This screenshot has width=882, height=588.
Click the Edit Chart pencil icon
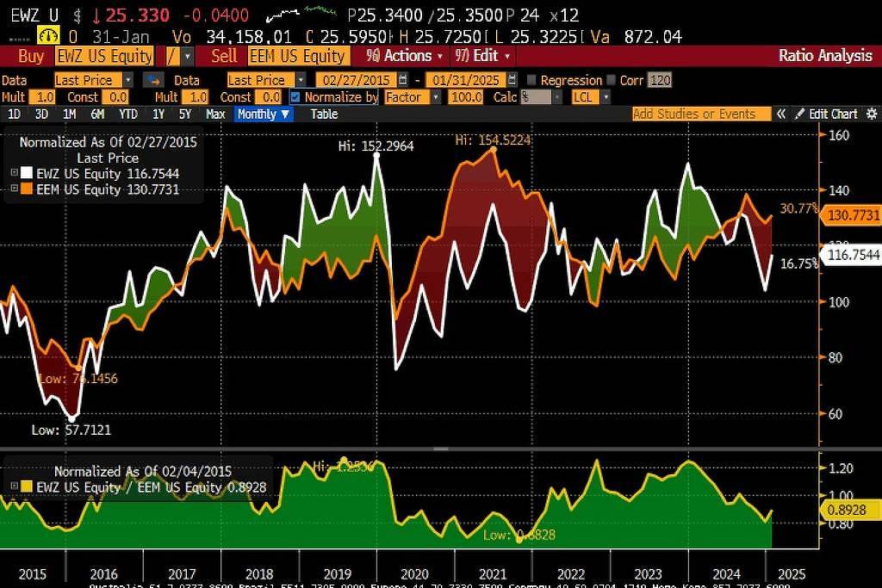pos(799,115)
